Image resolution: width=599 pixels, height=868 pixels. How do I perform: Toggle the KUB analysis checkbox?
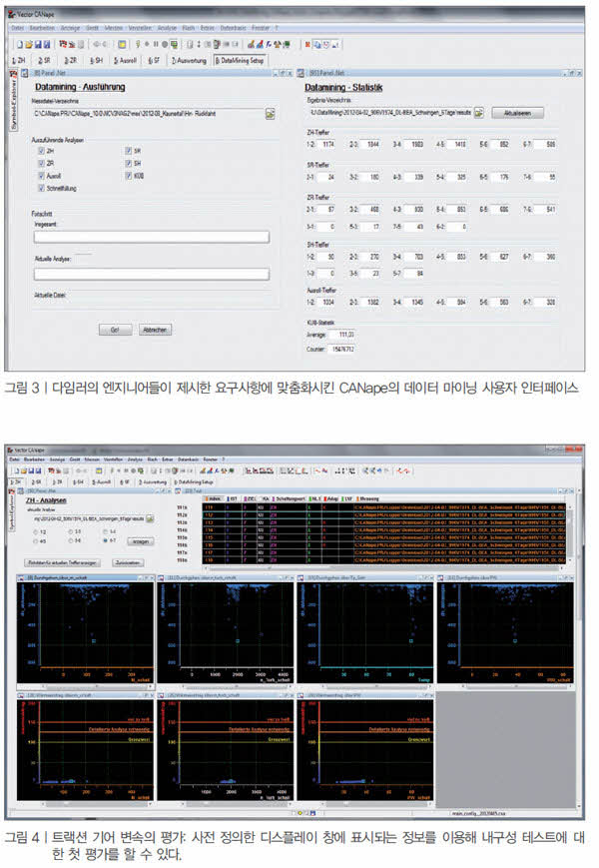click(129, 176)
